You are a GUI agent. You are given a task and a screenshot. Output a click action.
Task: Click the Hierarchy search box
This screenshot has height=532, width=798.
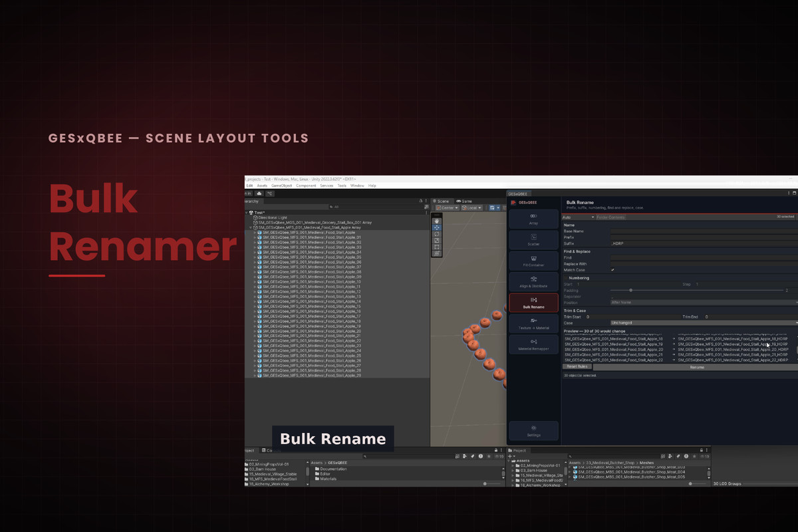click(376, 207)
